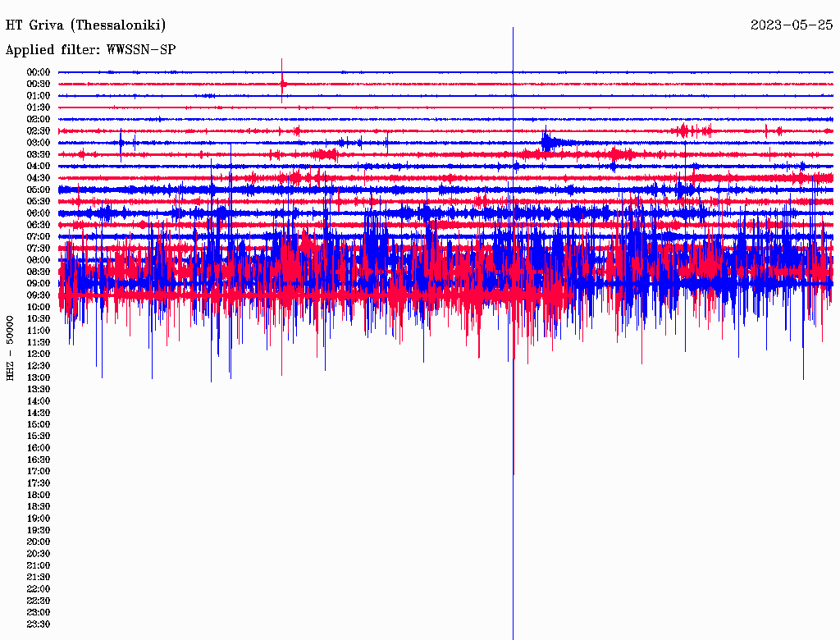Select the 22:00 time label

coord(39,589)
